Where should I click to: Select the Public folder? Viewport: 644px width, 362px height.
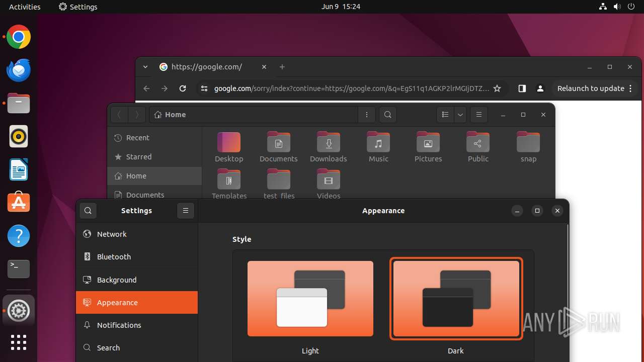click(478, 147)
